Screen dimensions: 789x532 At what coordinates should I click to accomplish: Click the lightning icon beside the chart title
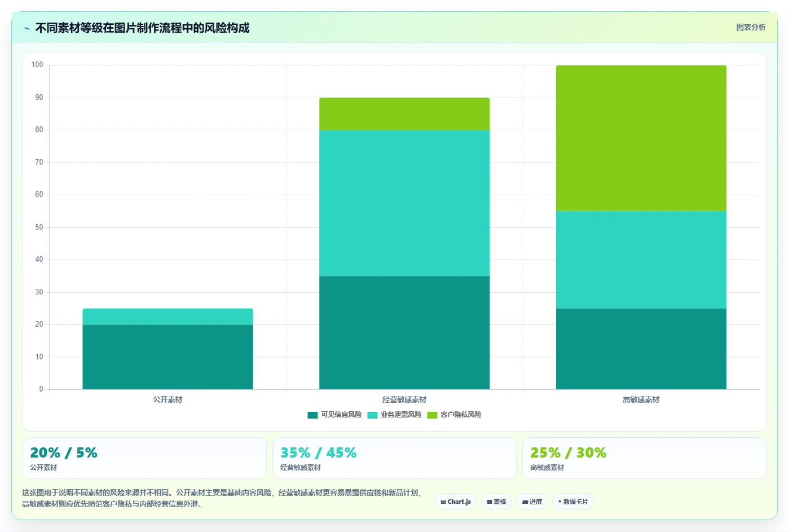point(27,28)
